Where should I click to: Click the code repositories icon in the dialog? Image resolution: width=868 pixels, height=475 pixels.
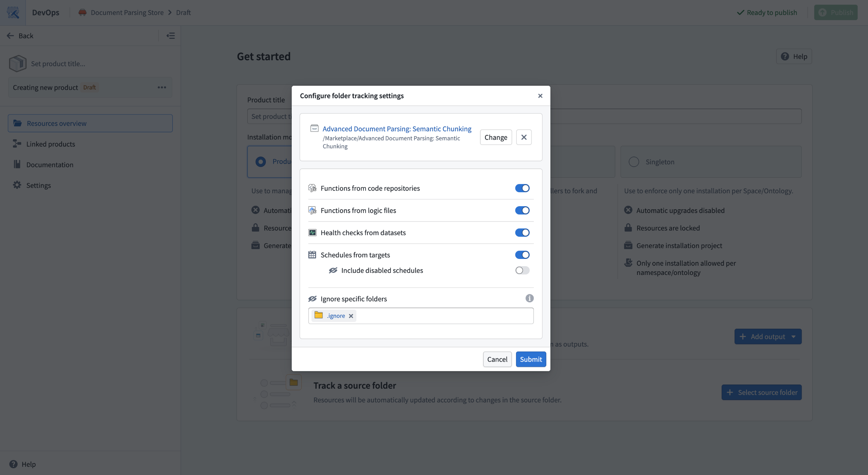(x=312, y=188)
